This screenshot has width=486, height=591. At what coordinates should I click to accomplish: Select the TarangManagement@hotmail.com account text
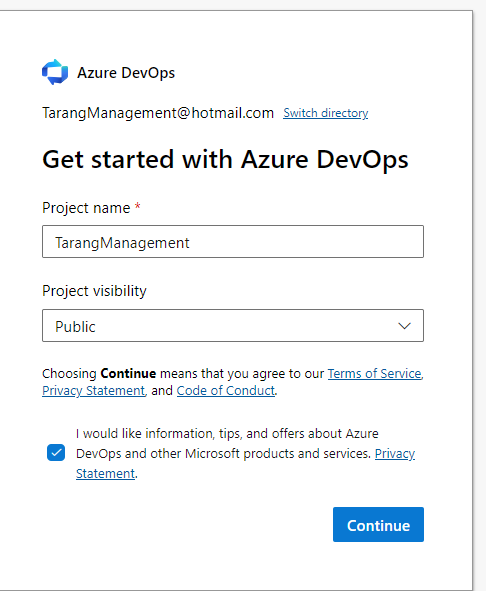tap(158, 113)
